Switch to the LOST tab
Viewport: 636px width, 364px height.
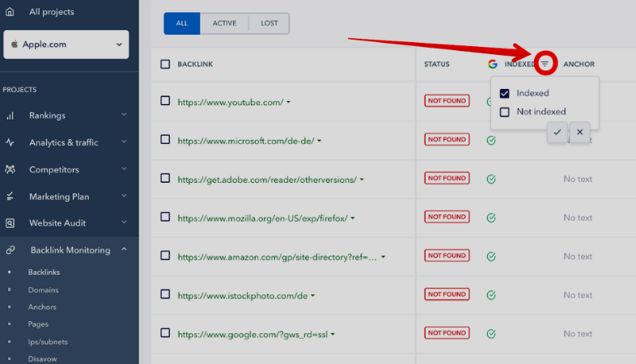point(269,23)
